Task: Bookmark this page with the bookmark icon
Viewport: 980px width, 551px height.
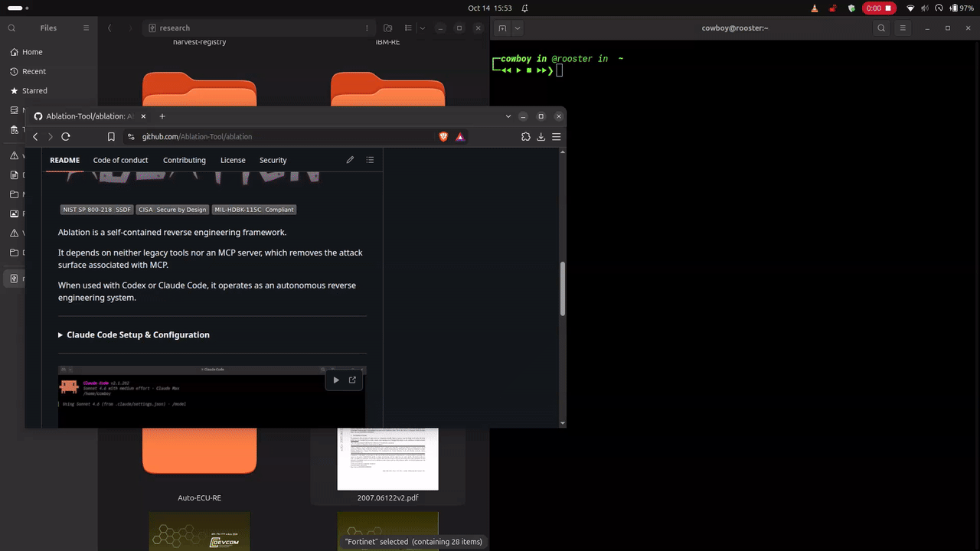Action: tap(111, 136)
